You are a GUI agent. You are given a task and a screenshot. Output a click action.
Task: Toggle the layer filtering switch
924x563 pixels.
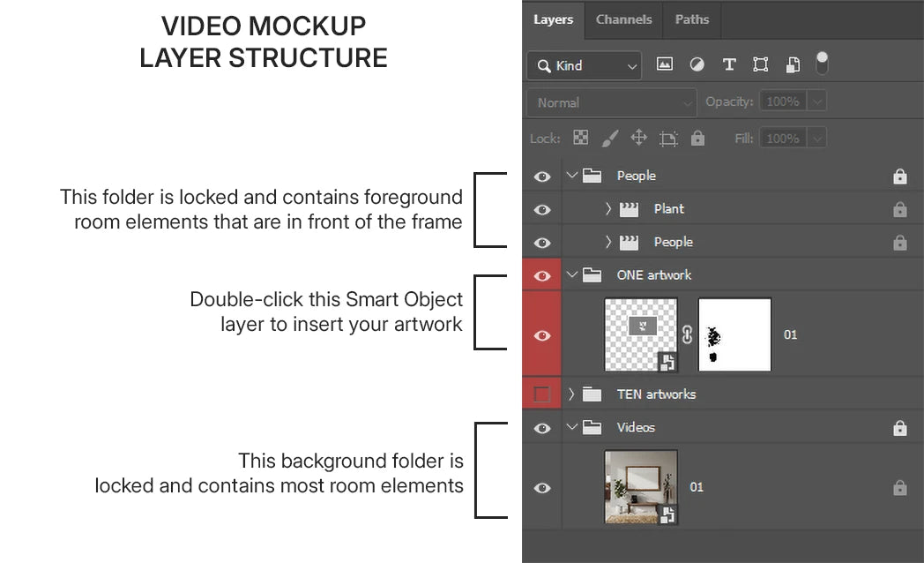pyautogui.click(x=822, y=62)
